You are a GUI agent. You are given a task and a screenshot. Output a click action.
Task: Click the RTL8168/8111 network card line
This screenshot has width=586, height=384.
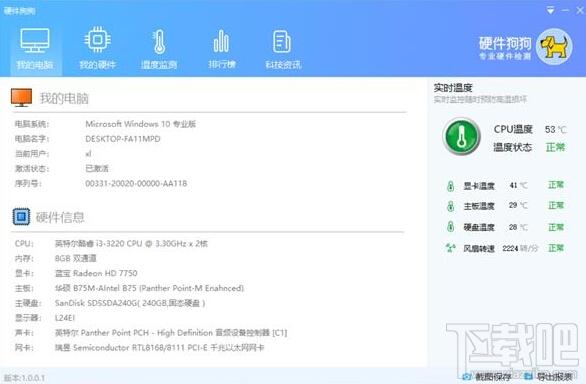click(159, 347)
